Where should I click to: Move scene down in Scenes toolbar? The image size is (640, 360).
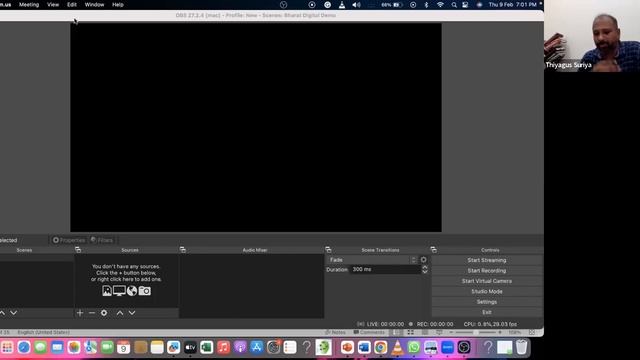coord(13,313)
